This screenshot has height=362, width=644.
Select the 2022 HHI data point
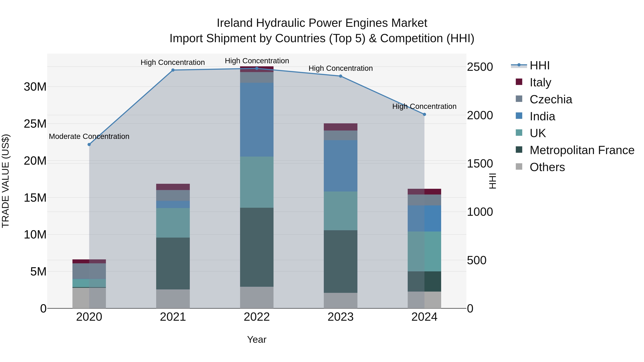tap(257, 68)
